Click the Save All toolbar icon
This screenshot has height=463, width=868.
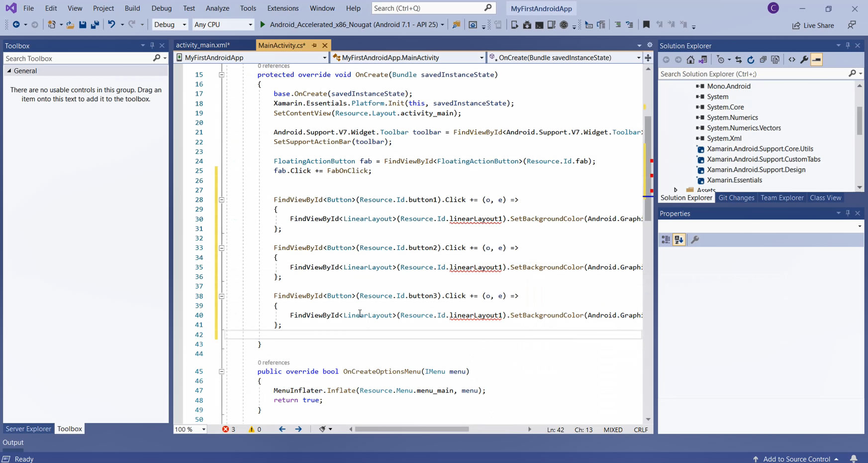95,24
